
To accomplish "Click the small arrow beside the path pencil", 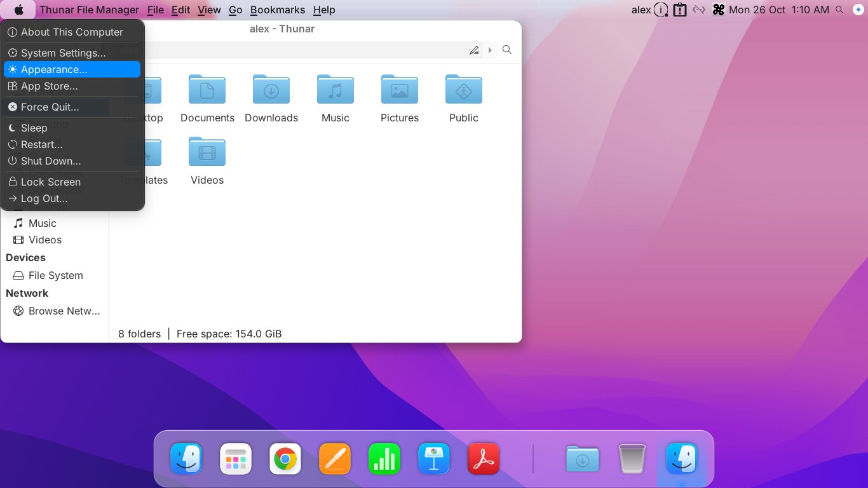I will pyautogui.click(x=490, y=50).
